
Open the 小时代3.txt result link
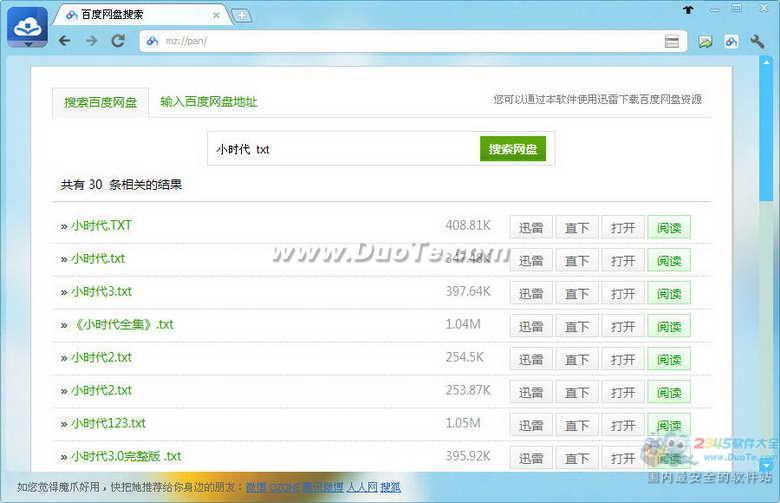coord(101,292)
